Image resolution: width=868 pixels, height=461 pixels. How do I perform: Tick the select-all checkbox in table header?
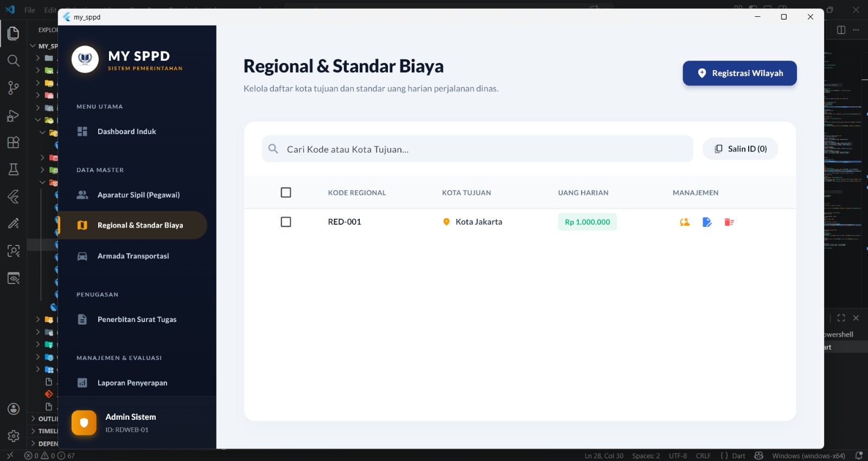click(x=286, y=192)
